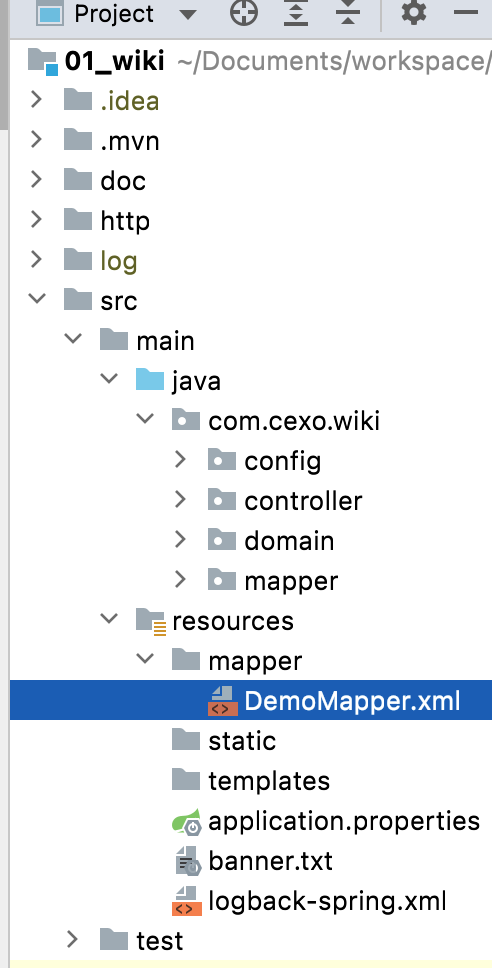Viewport: 492px width, 968px height.
Task: Click the Spring application.properties file icon
Action: (x=186, y=821)
